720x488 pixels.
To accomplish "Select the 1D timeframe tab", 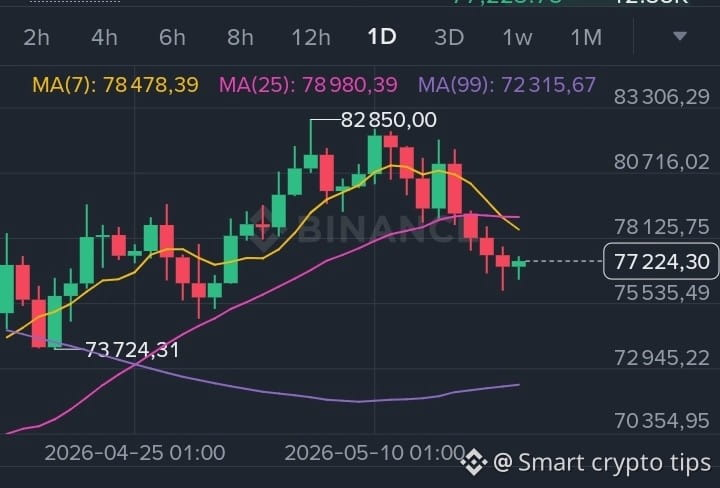I will (382, 36).
